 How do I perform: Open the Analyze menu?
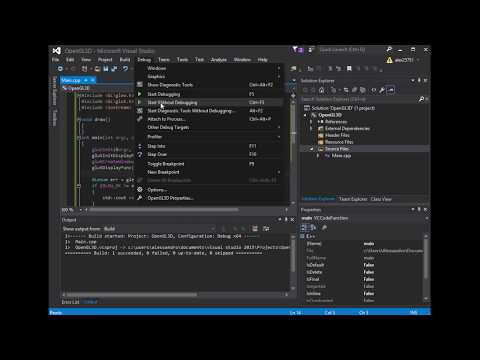click(219, 60)
